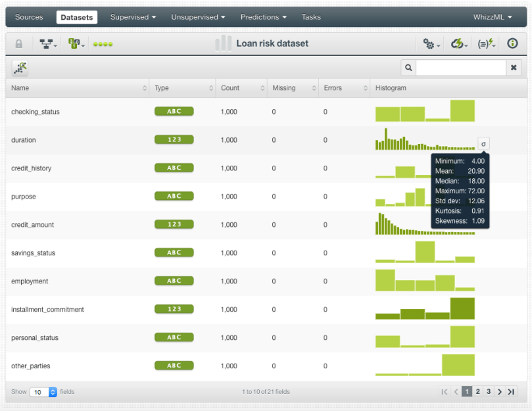Sort by the Missing column header
Image resolution: width=532 pixels, height=411 pixels.
(x=293, y=88)
